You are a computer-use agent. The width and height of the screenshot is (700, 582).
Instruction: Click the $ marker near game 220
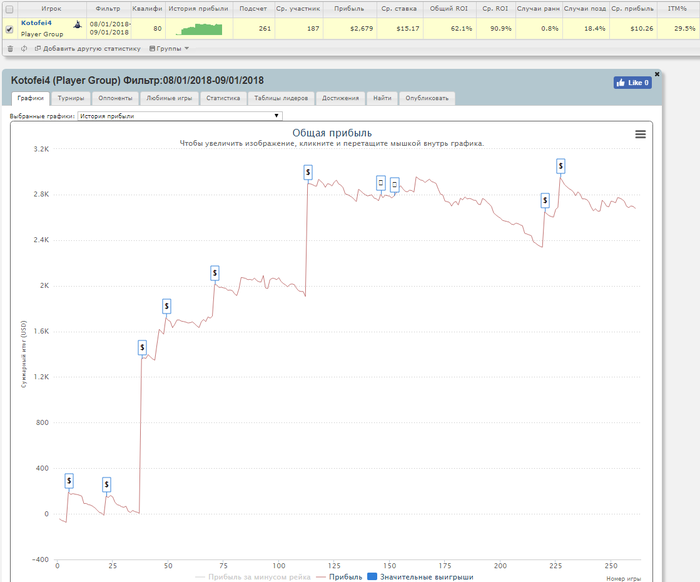coord(545,200)
